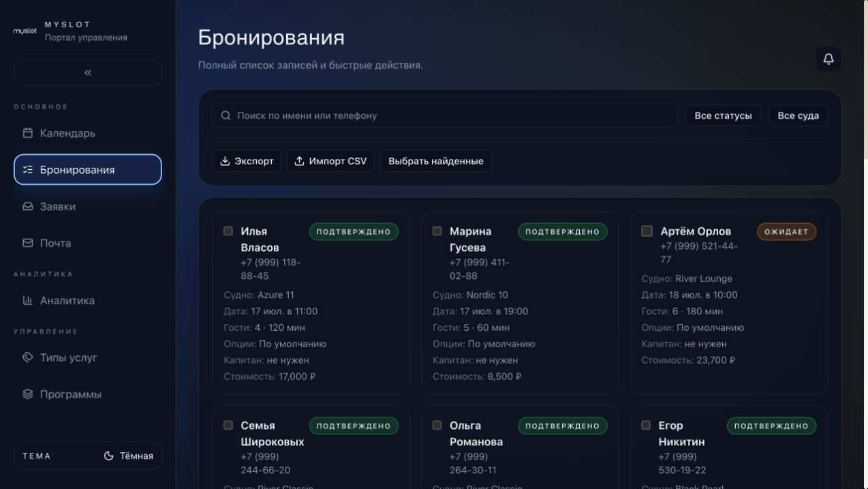The width and height of the screenshot is (868, 489).
Task: Open Программы page
Action: pos(88,394)
